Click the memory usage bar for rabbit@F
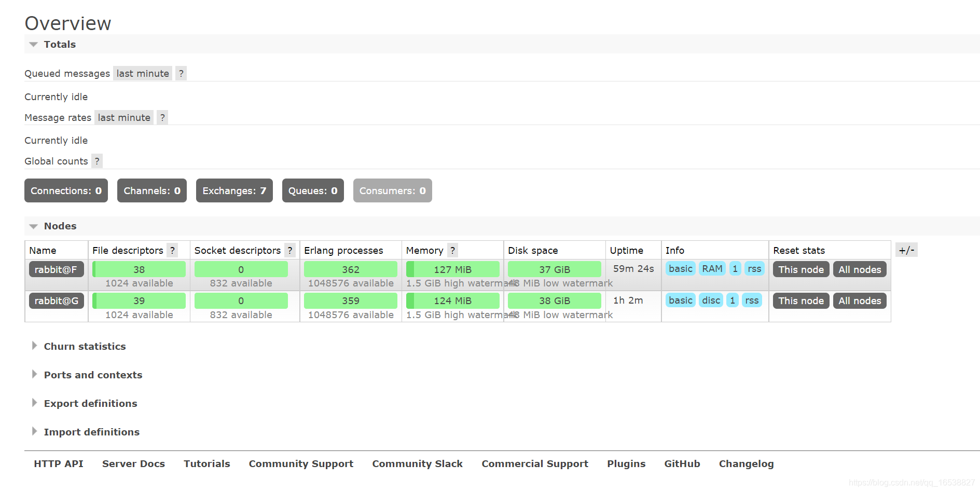 click(452, 269)
